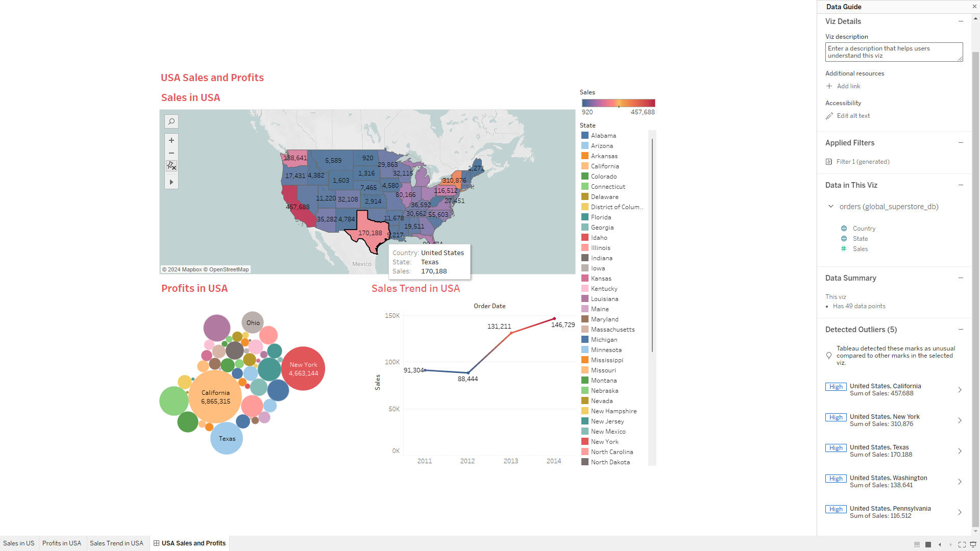
Task: Enter presentation mode from status bar
Action: (973, 544)
